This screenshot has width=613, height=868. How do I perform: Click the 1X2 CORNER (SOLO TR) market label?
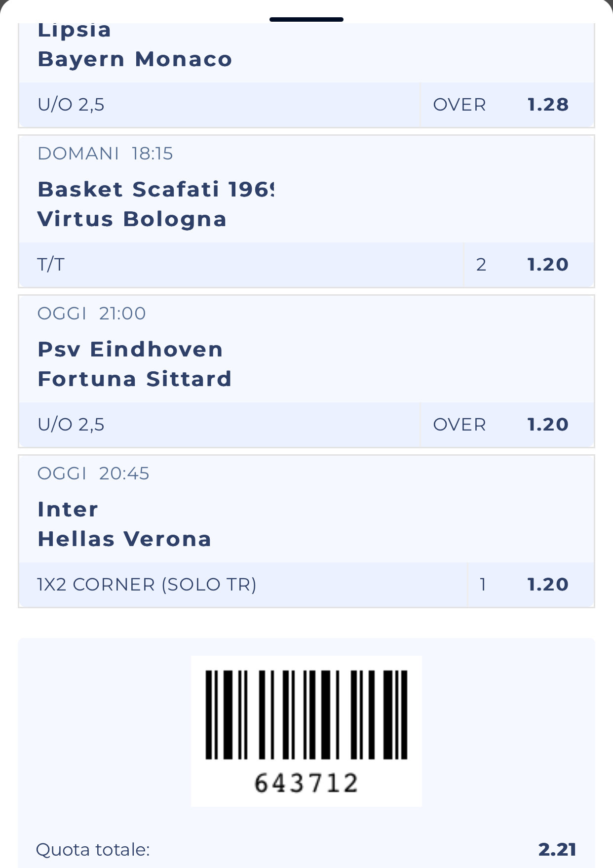[147, 585]
